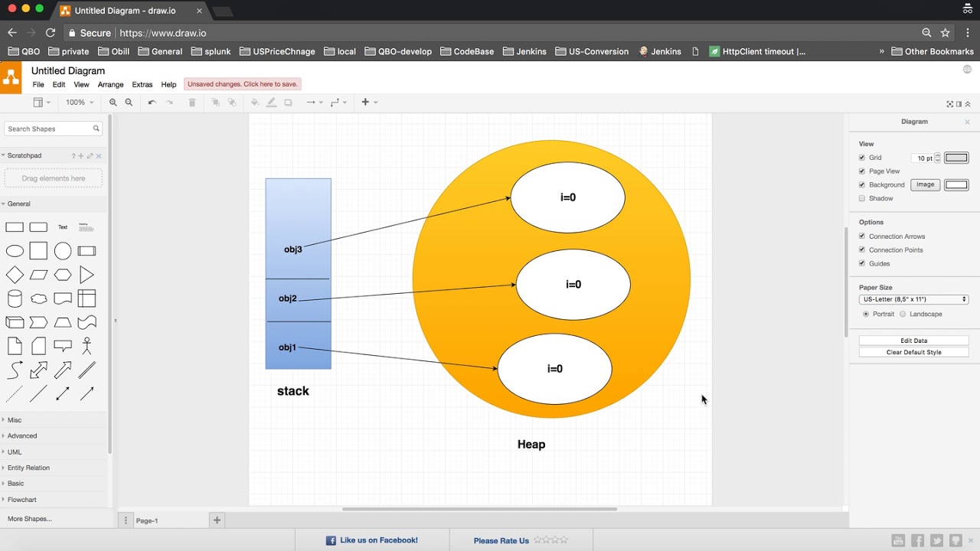
Task: Open the insert plus dropdown
Action: click(369, 103)
